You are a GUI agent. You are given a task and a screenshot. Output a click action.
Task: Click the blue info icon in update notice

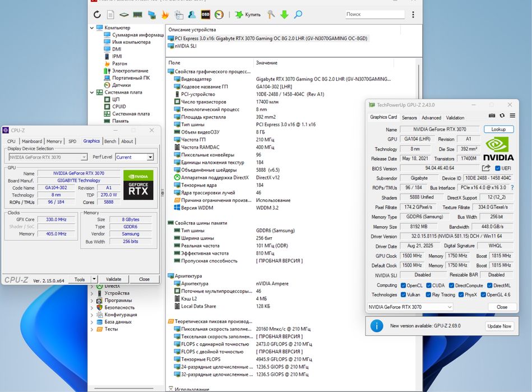tap(377, 326)
